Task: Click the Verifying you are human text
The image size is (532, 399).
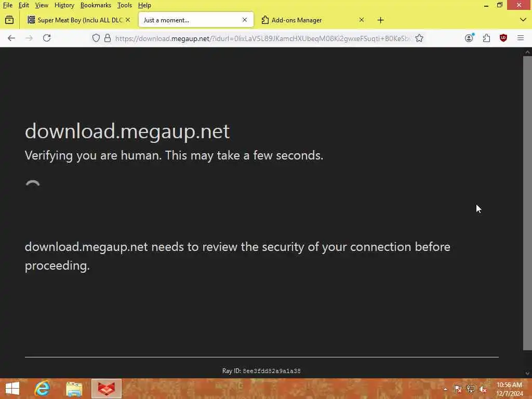Action: pyautogui.click(x=174, y=155)
